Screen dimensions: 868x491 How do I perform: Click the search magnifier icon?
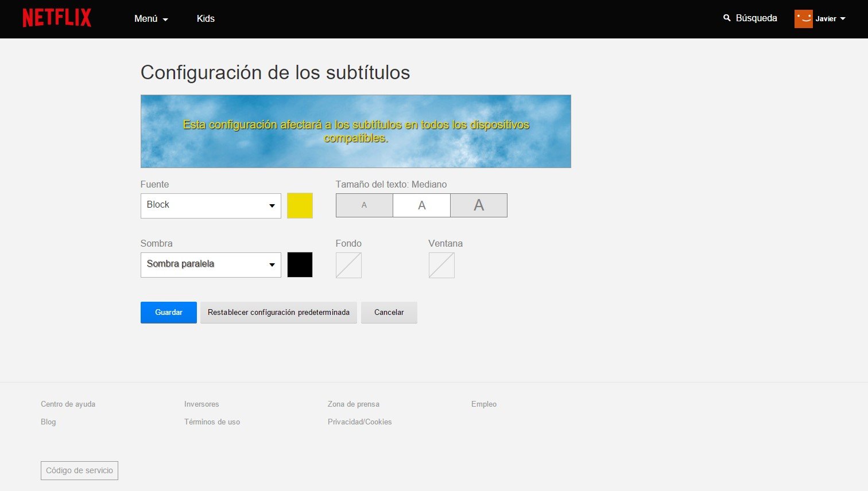click(x=727, y=18)
